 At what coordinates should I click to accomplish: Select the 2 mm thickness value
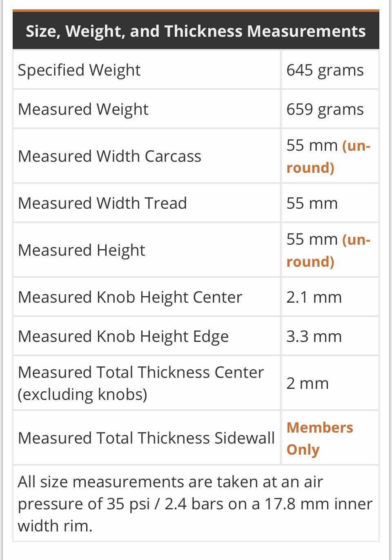point(307,383)
